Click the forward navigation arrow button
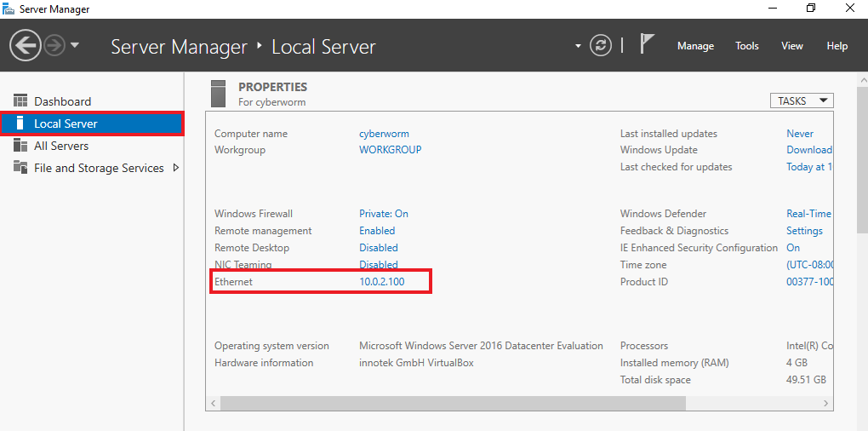Image resolution: width=868 pixels, height=431 pixels. coord(54,45)
